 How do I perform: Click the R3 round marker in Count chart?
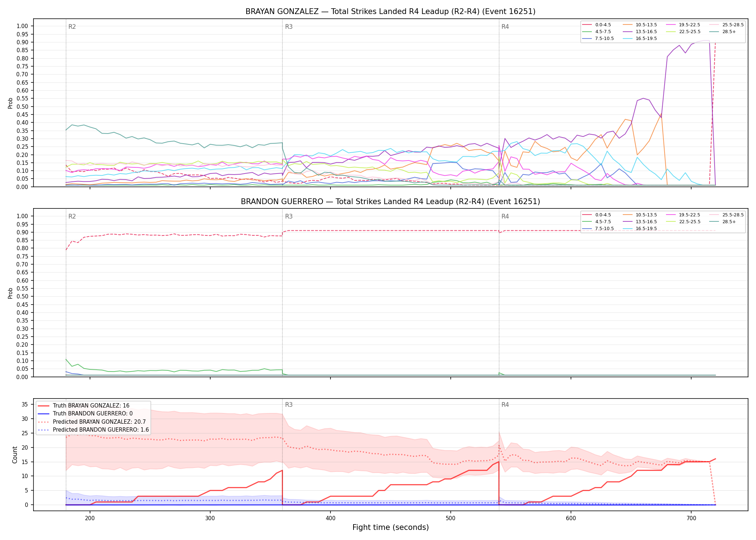(x=289, y=405)
